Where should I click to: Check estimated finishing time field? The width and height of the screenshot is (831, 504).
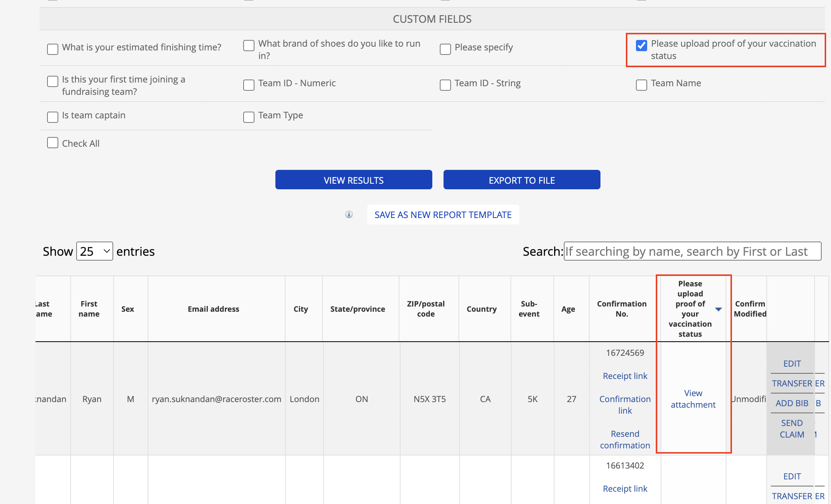(x=53, y=49)
